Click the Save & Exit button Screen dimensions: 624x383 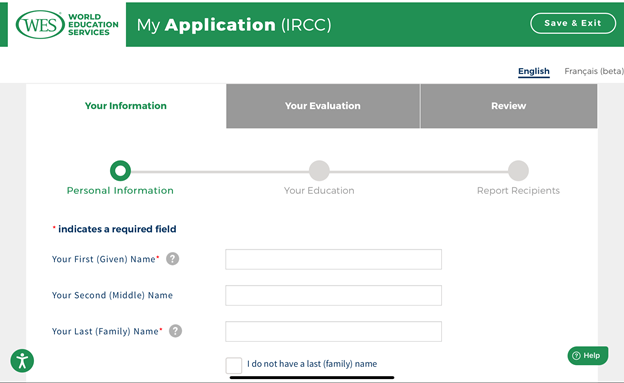573,23
